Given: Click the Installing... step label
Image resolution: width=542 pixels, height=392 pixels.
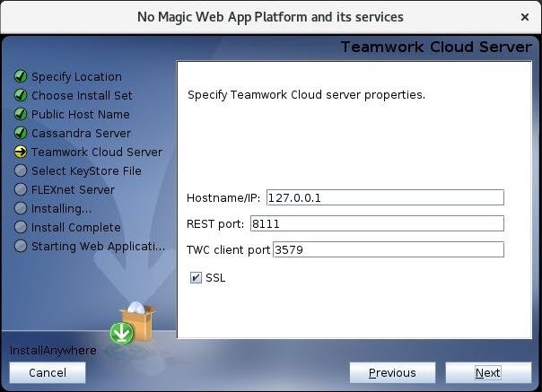Looking at the screenshot, I should click(x=62, y=208).
